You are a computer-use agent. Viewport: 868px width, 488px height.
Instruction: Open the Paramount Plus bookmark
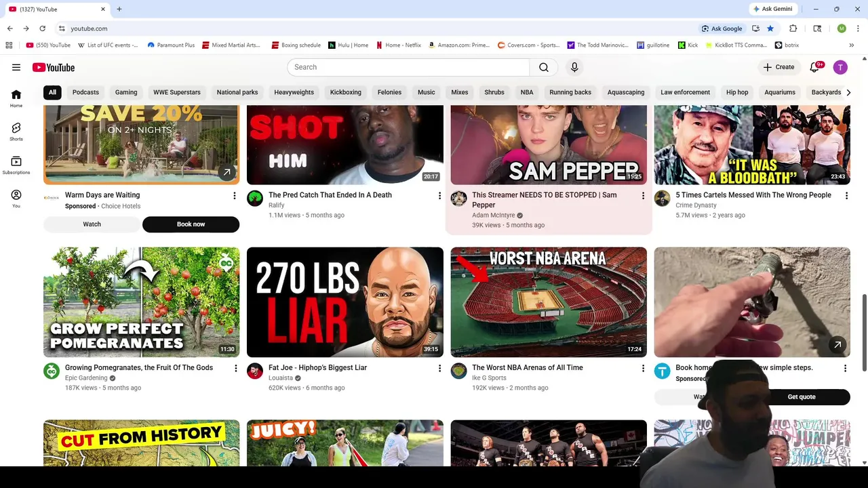(171, 45)
